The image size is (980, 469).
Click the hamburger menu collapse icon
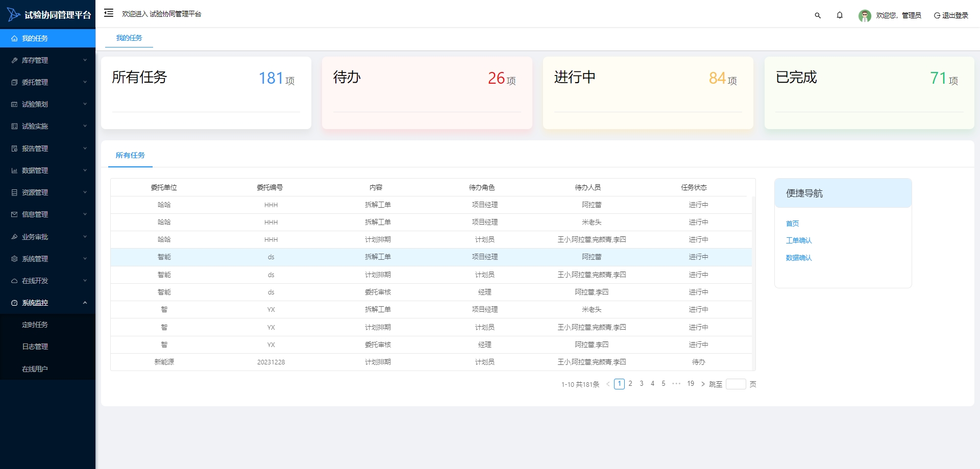(x=108, y=13)
